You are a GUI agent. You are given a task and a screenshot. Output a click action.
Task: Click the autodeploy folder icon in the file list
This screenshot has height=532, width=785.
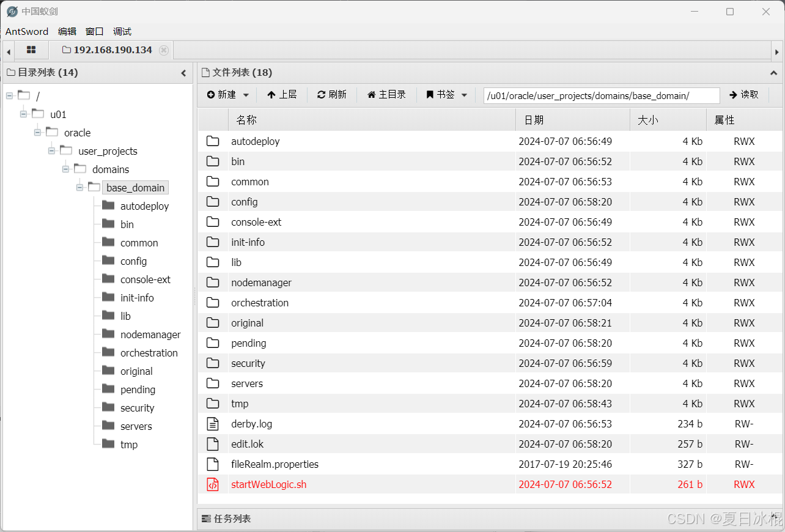tap(213, 141)
